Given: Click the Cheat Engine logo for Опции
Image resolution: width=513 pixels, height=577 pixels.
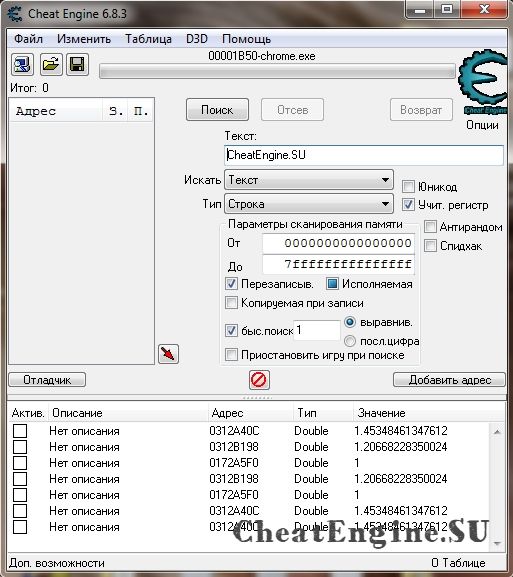Looking at the screenshot, I should pyautogui.click(x=482, y=83).
